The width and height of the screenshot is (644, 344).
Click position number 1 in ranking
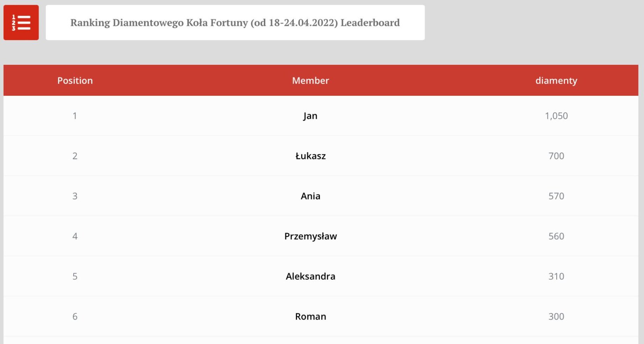tap(75, 116)
